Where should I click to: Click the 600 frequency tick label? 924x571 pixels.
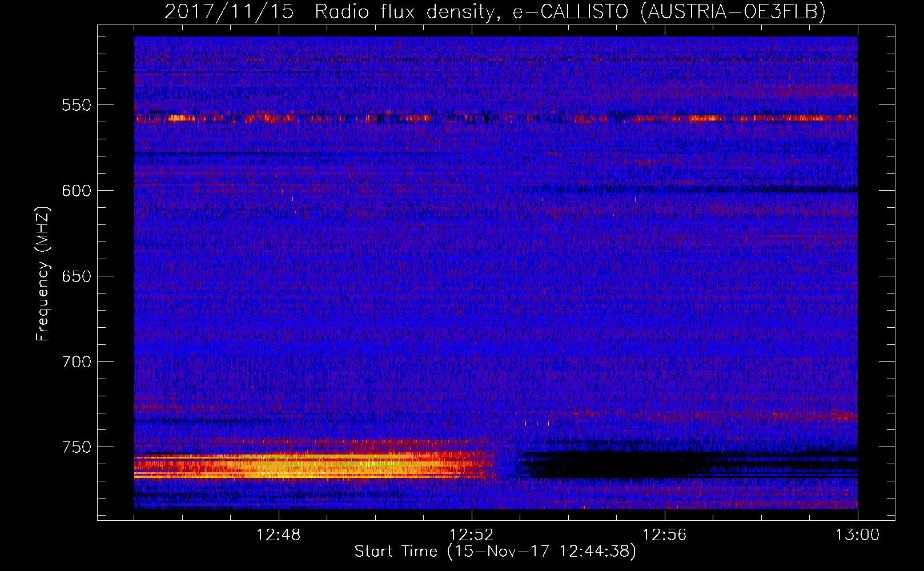[x=77, y=191]
